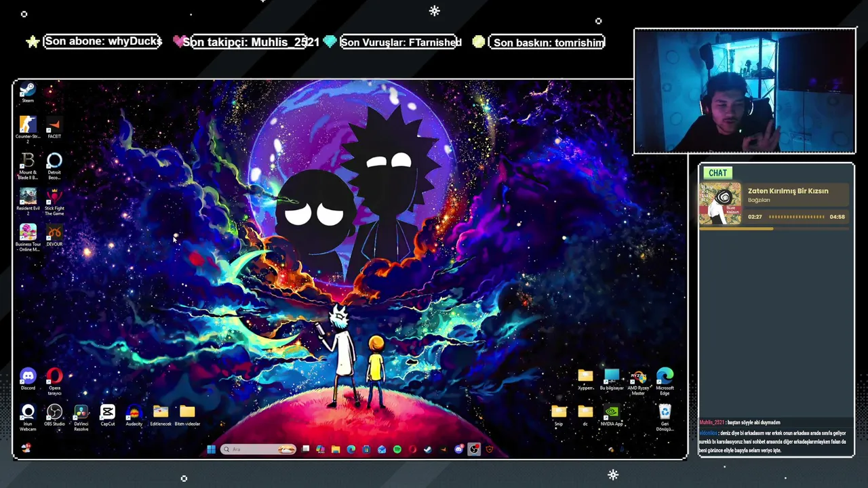This screenshot has width=868, height=488.
Task: Select the Microsoft Edge desktop shortcut
Action: [x=665, y=381]
